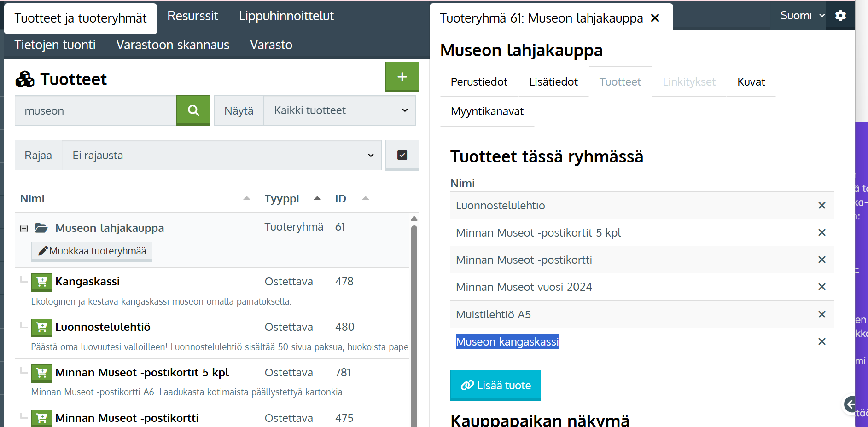Remove Luonnostelulehtiö from the group
This screenshot has height=427, width=868.
point(821,205)
